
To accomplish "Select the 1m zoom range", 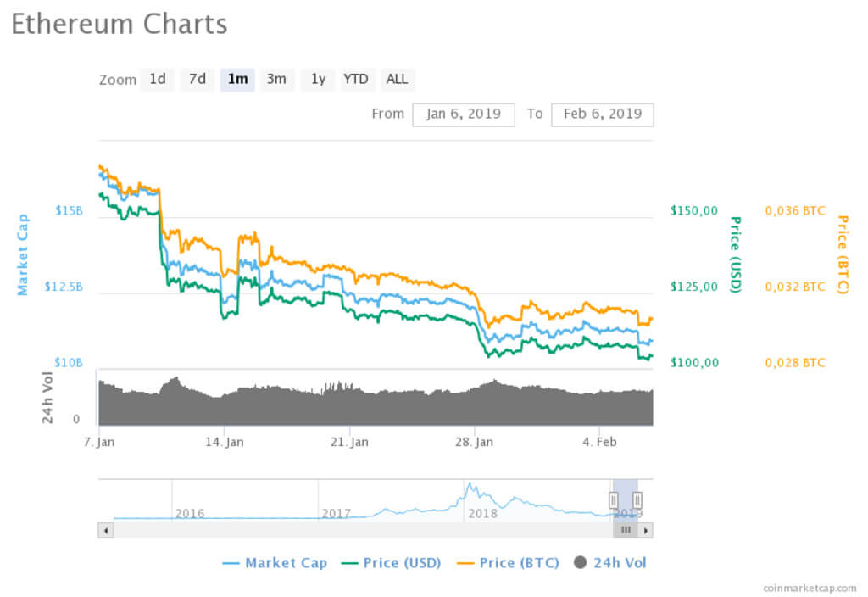I will tap(237, 80).
